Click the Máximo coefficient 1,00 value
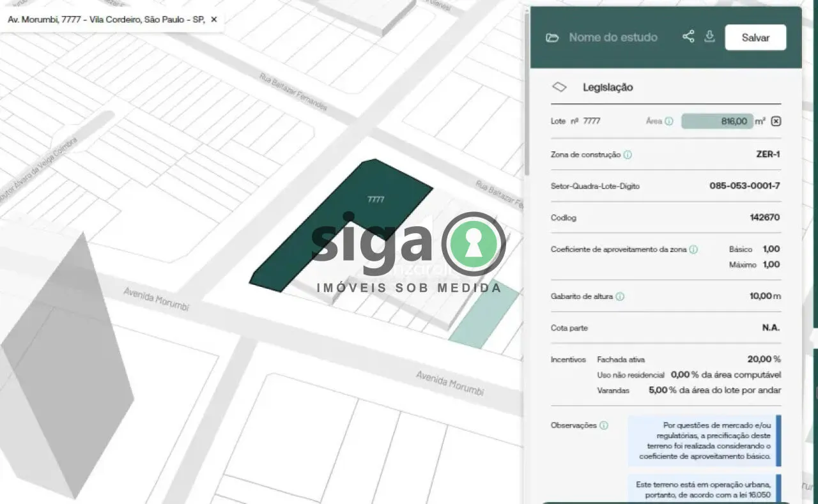 coord(771,264)
